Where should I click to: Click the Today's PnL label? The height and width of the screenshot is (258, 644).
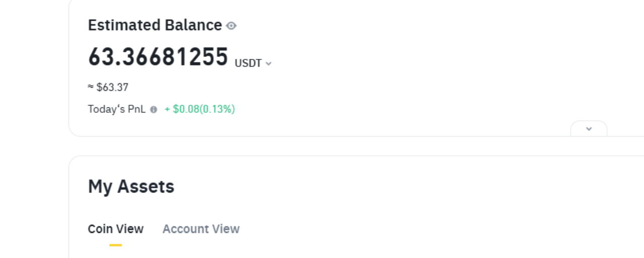tap(116, 109)
